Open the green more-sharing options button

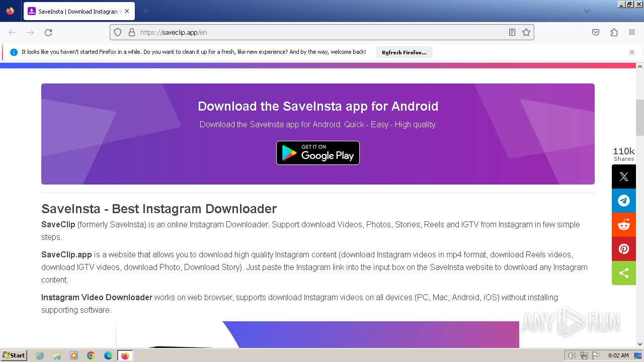pos(624,273)
